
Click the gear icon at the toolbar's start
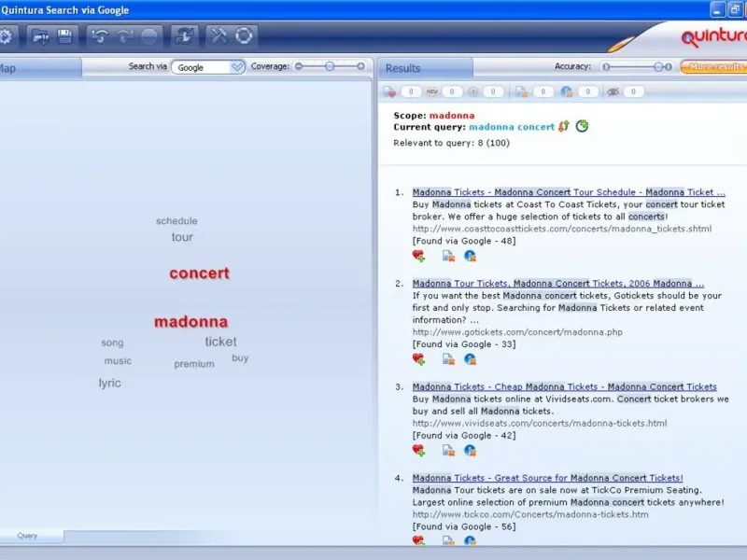(x=6, y=36)
